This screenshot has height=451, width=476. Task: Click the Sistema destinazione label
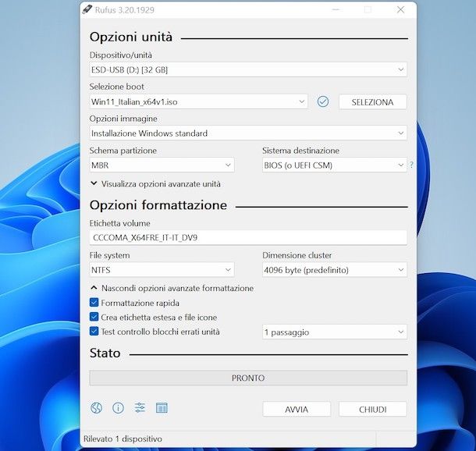click(301, 151)
